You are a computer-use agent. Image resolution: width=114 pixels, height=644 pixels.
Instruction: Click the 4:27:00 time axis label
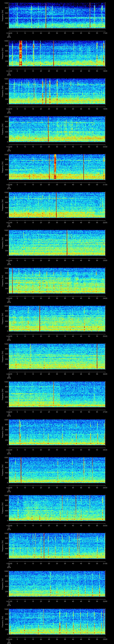[9, 450]
